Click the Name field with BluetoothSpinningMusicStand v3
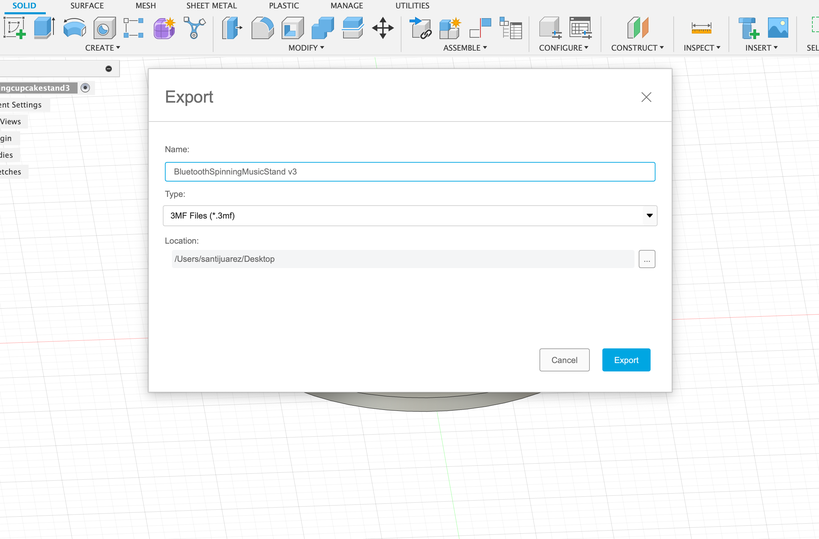This screenshot has height=539, width=819. (x=410, y=172)
